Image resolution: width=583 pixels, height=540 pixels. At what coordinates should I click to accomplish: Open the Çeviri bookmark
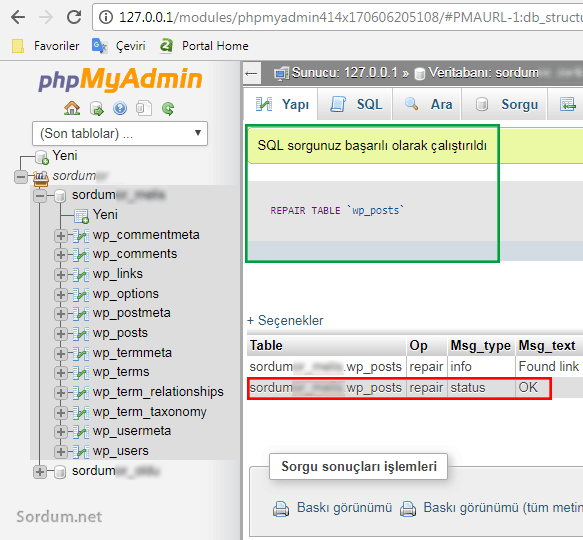tap(118, 46)
